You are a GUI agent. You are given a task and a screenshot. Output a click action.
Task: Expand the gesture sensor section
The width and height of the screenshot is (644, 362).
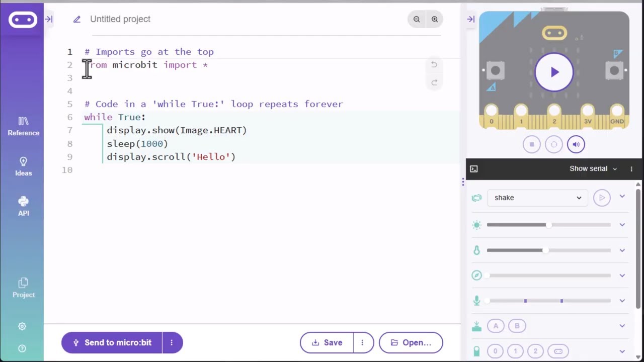(x=622, y=197)
